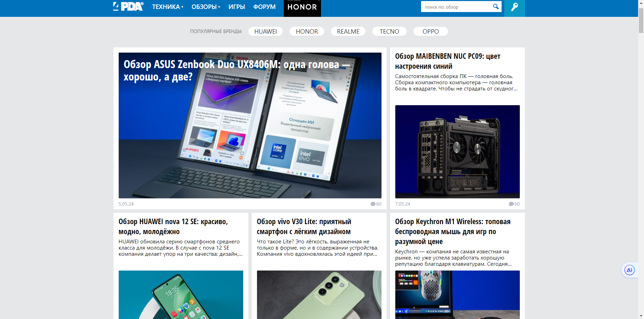644x319 pixels.
Task: Open the ФОРУМ section
Action: 264,7
